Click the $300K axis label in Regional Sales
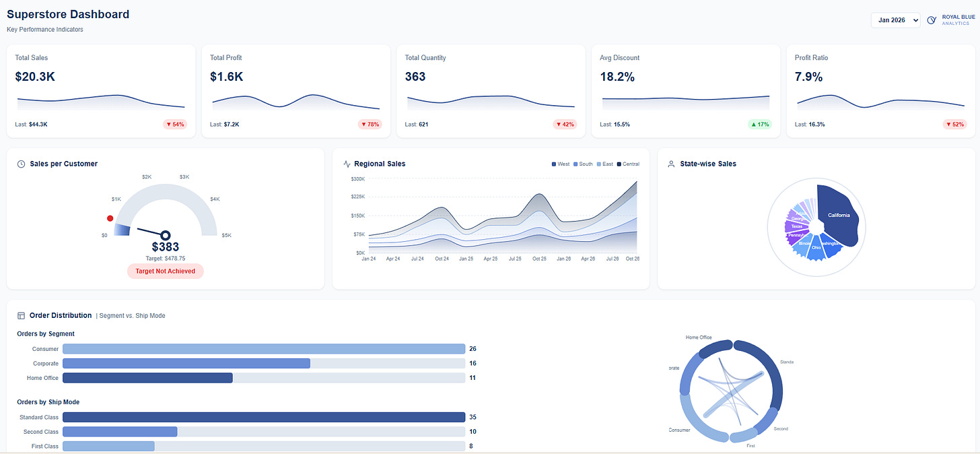980x454 pixels. click(358, 179)
